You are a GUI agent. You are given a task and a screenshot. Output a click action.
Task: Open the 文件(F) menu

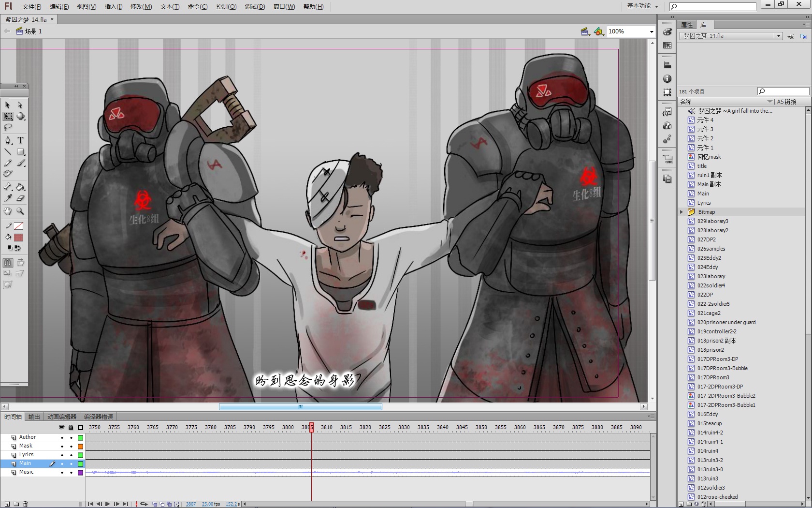32,7
